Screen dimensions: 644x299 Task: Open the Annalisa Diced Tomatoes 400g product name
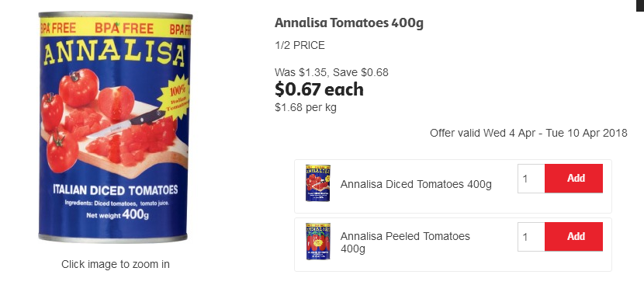416,184
